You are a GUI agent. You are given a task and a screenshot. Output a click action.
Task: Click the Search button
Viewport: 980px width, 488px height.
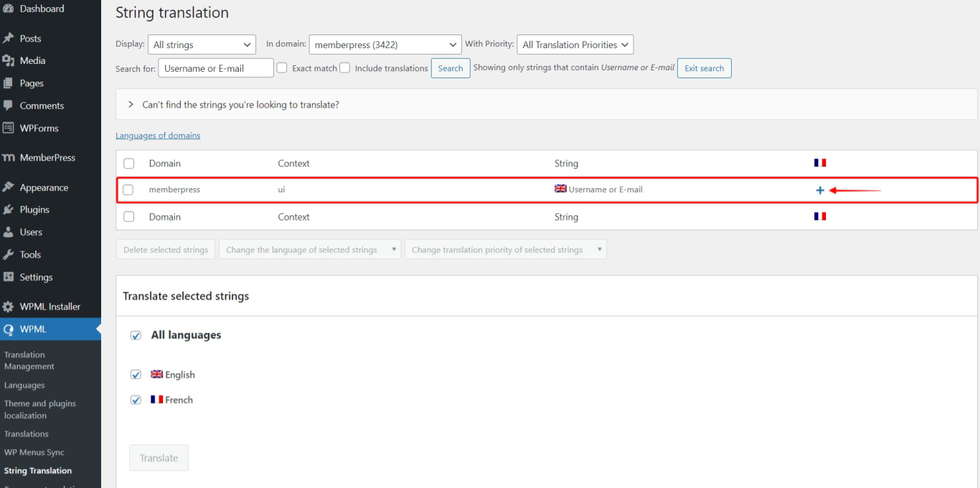[x=451, y=68]
